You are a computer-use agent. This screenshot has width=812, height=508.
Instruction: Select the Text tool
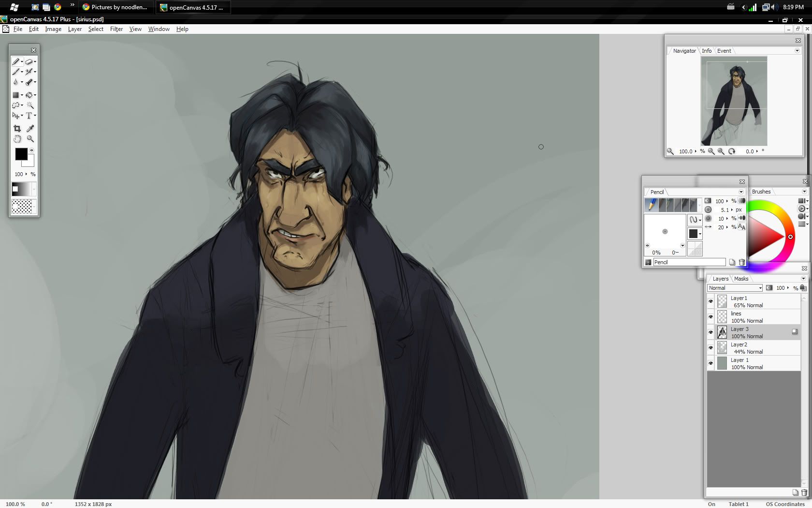pyautogui.click(x=29, y=116)
